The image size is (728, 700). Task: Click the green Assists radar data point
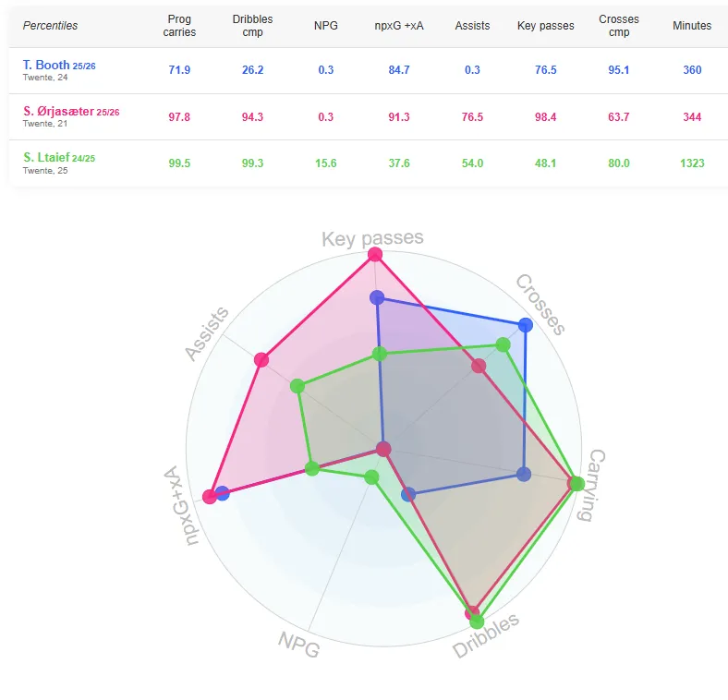297,386
